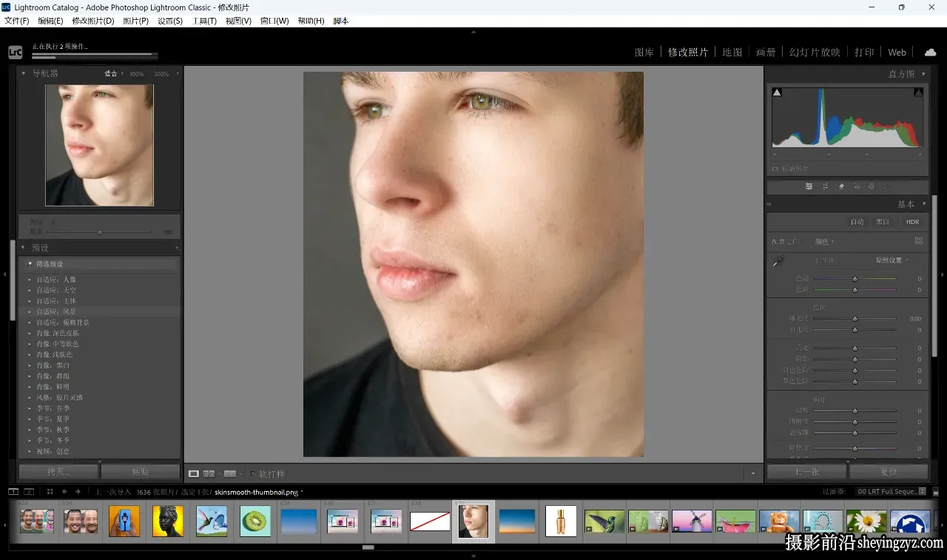This screenshot has width=947, height=560.
Task: Open the 文件(F) menu
Action: 17,21
